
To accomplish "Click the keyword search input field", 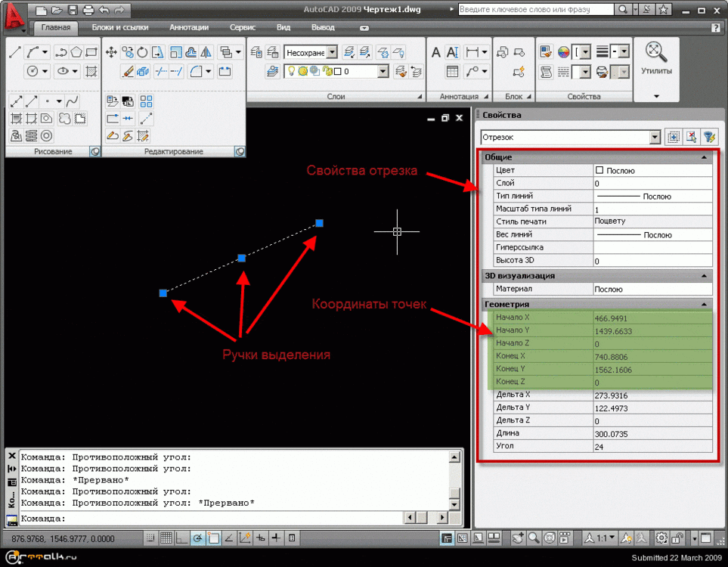I will 536,9.
